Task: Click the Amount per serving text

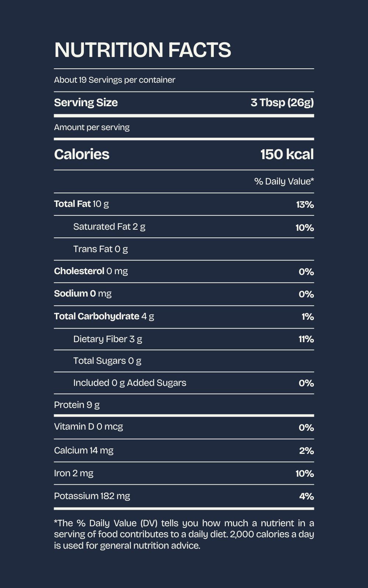Action: [x=92, y=128]
